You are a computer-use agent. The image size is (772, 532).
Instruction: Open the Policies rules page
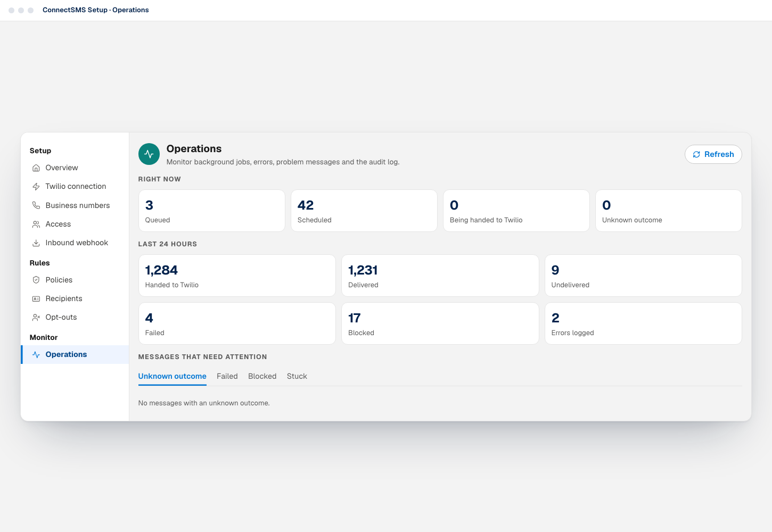(75, 280)
